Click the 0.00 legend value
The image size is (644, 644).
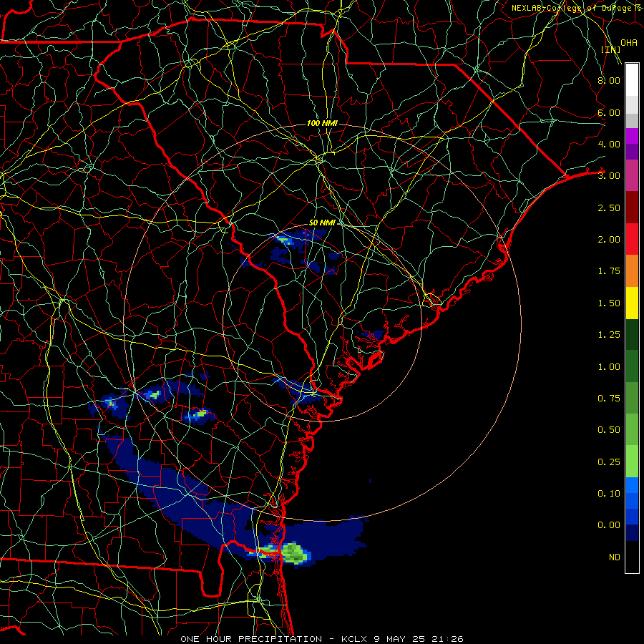coord(609,525)
